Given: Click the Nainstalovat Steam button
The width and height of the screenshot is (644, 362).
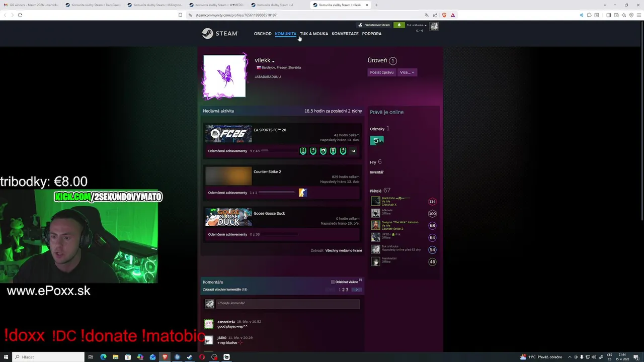Looking at the screenshot, I should coord(374,25).
